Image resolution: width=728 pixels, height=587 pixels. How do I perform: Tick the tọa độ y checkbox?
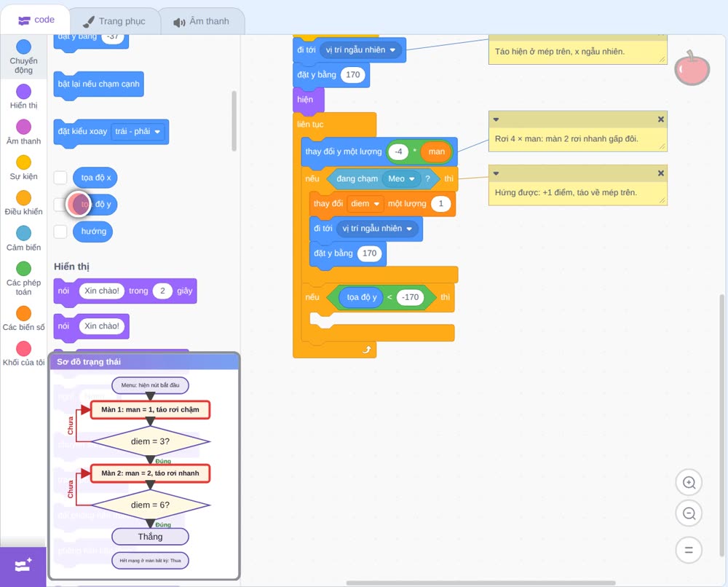pos(60,205)
